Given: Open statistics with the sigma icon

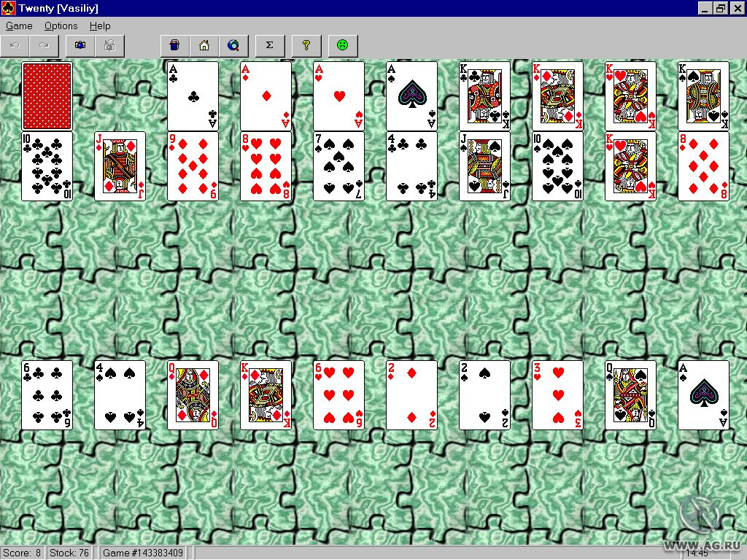Looking at the screenshot, I should point(270,46).
